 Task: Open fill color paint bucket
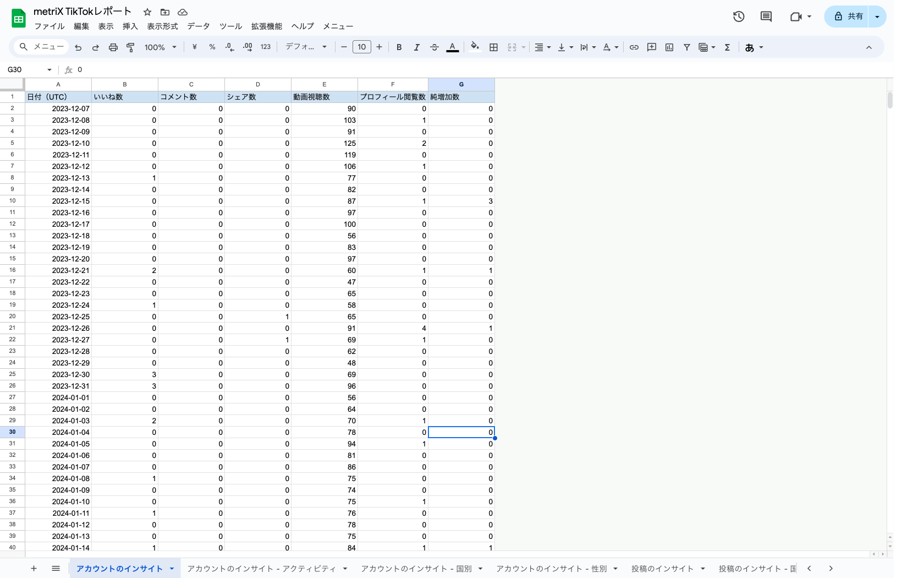[x=475, y=47]
